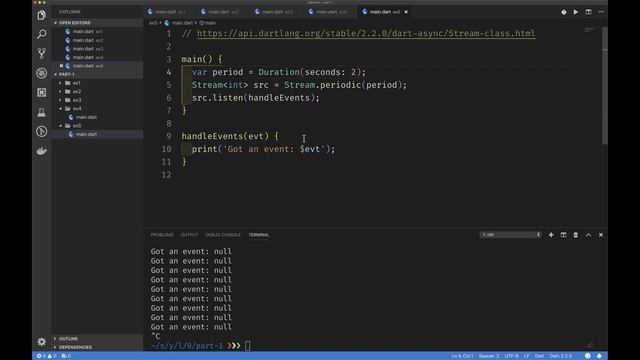Open the Test flask icon view
The height and width of the screenshot is (360, 640).
(41, 112)
